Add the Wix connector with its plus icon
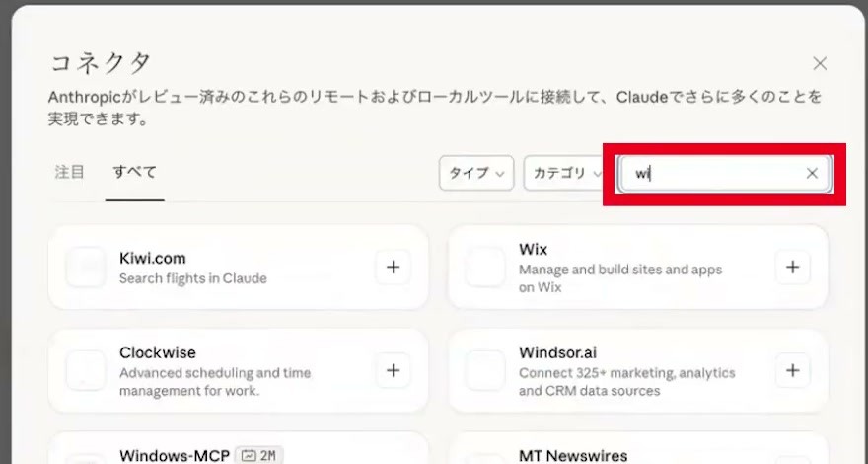The height and width of the screenshot is (464, 868). 793,268
